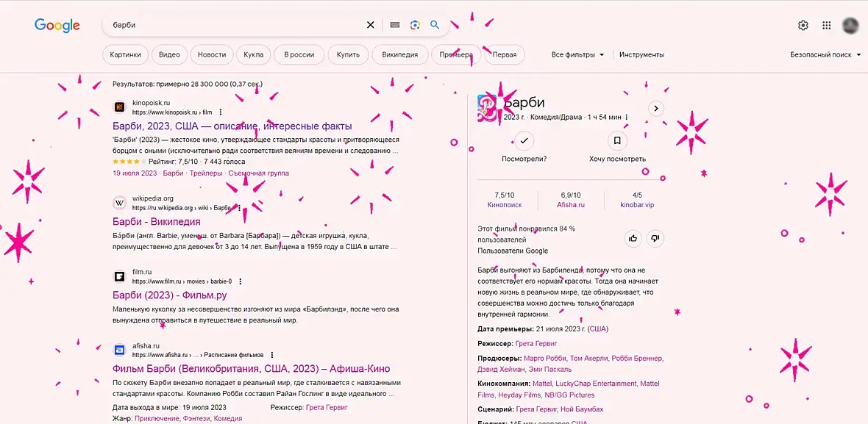The image size is (868, 424).
Task: Expand knowledge panel with the right arrow
Action: [x=656, y=108]
